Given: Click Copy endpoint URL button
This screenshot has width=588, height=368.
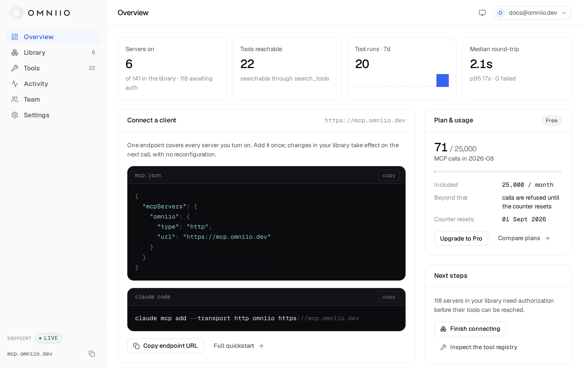Looking at the screenshot, I should click(165, 346).
